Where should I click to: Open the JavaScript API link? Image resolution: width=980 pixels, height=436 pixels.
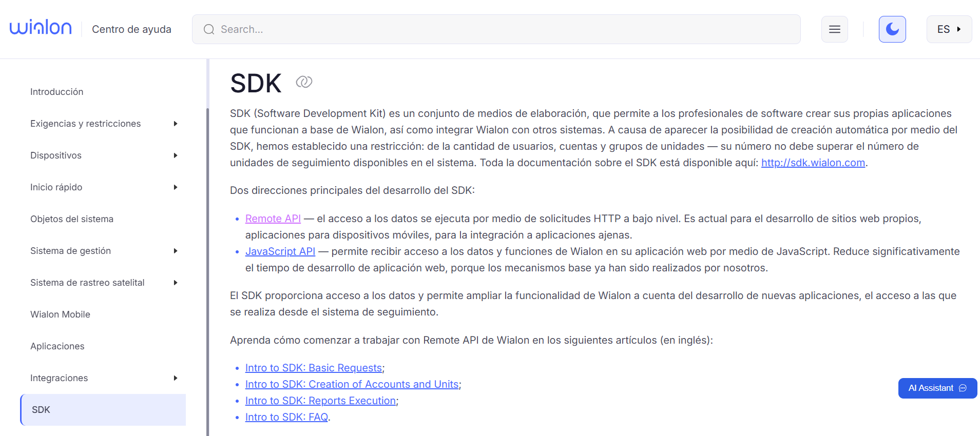click(x=280, y=251)
